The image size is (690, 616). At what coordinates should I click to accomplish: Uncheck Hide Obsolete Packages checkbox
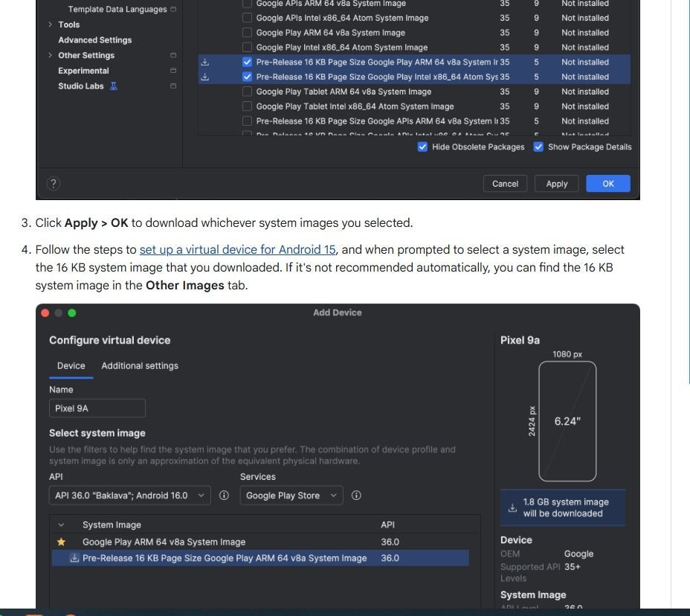click(x=423, y=147)
